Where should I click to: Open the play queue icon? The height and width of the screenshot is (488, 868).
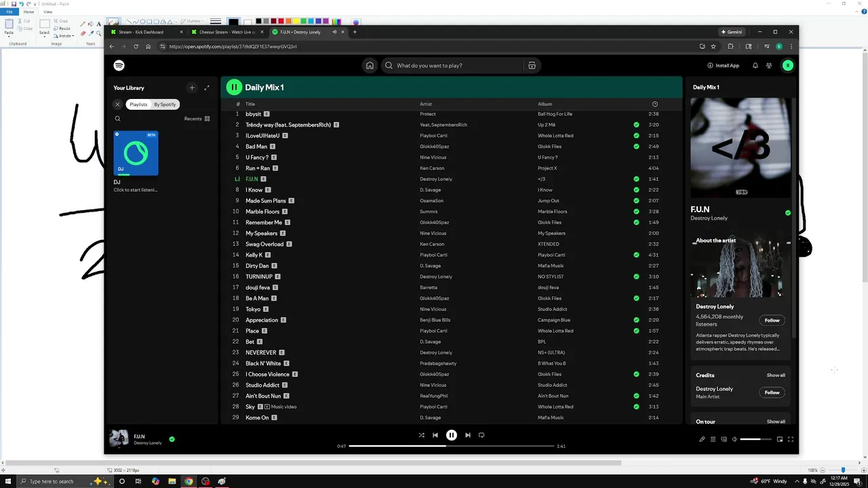pos(713,439)
